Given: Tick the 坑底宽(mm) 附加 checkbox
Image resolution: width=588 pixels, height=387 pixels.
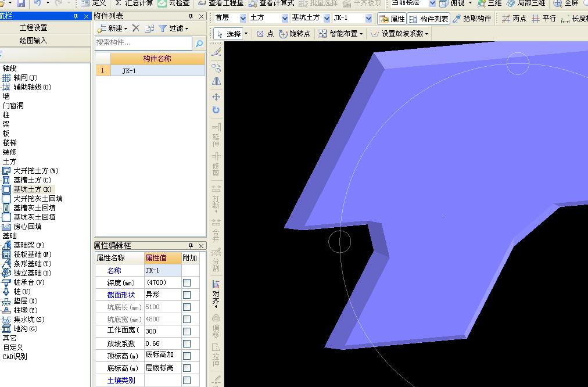Looking at the screenshot, I should pyautogui.click(x=187, y=319).
